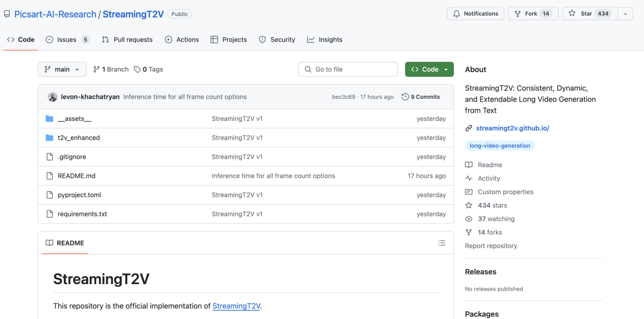644x319 pixels.
Task: Click the commits history clock icon
Action: click(405, 97)
